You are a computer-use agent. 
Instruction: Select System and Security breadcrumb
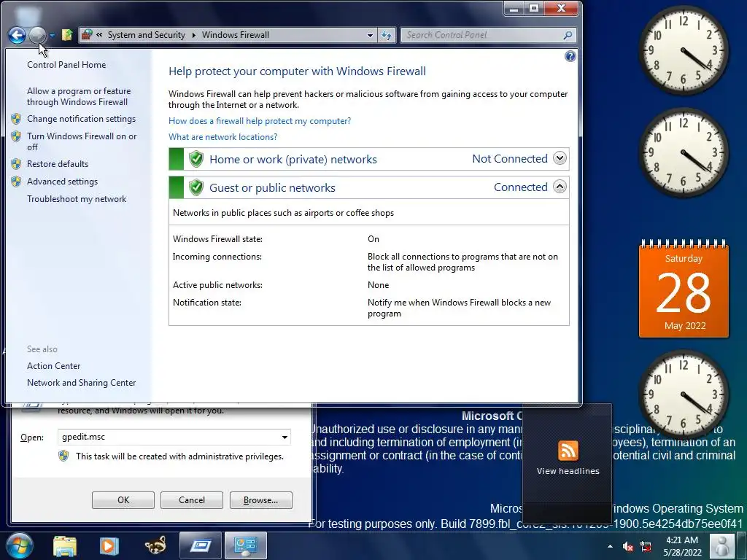click(146, 35)
